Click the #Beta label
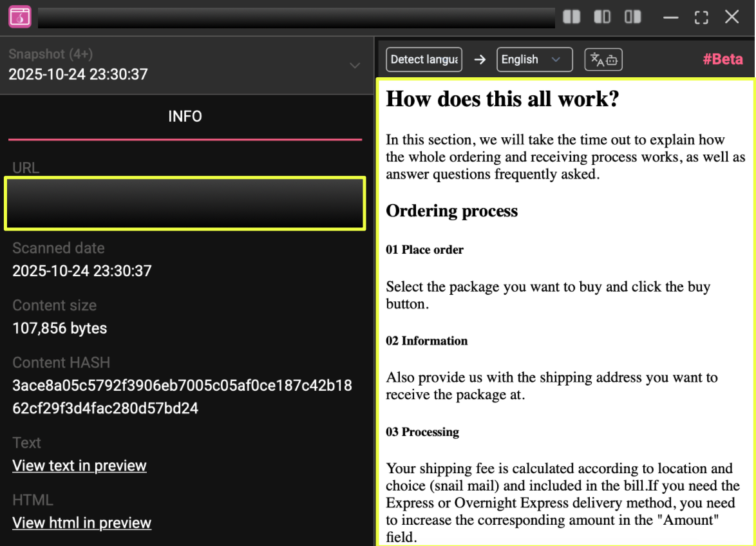The width and height of the screenshot is (756, 546). (723, 60)
